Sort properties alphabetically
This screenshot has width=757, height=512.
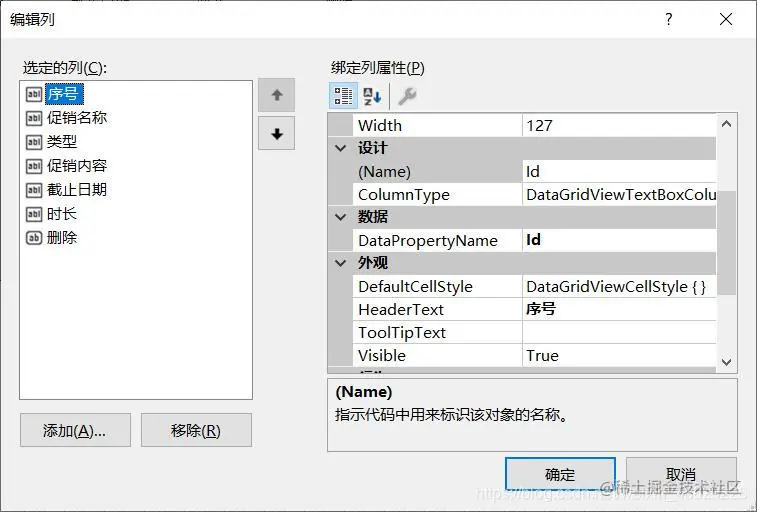372,96
